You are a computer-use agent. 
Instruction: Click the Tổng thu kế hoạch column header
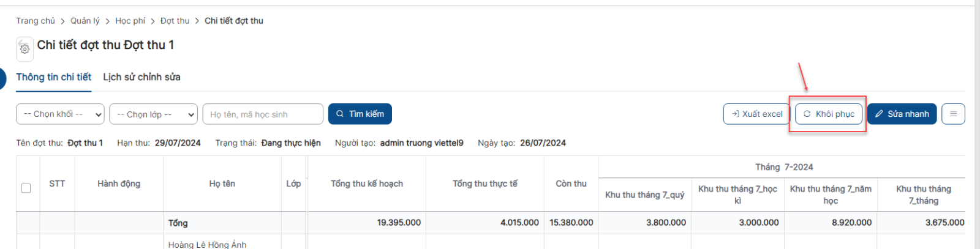click(367, 184)
